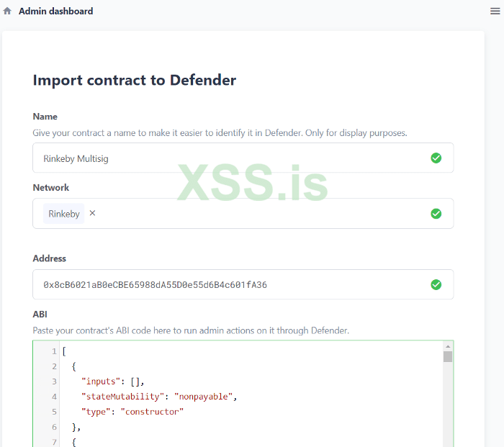Open the hamburger menu
504x447 pixels.
pos(495,12)
